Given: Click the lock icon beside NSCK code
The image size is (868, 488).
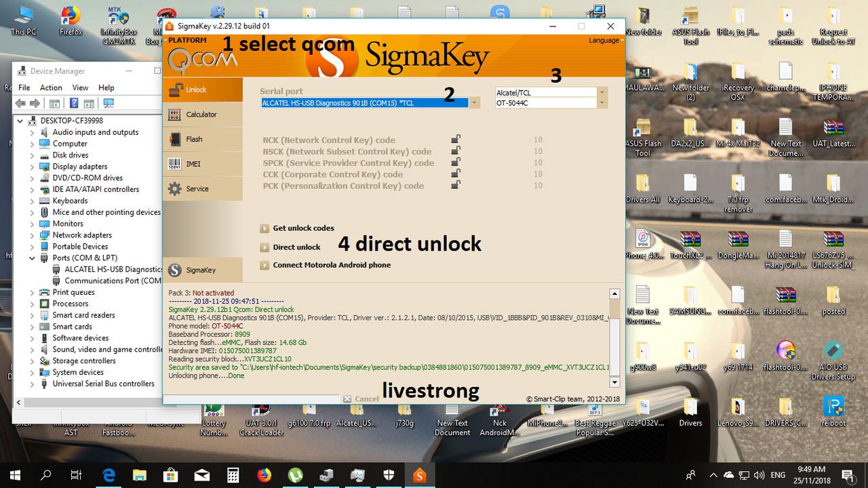Looking at the screenshot, I should [x=456, y=151].
